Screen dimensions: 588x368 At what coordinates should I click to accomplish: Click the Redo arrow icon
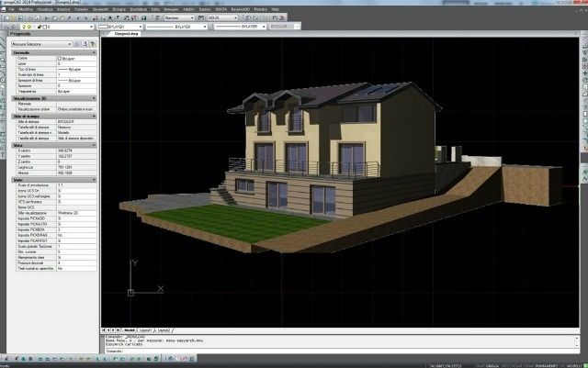click(x=85, y=17)
